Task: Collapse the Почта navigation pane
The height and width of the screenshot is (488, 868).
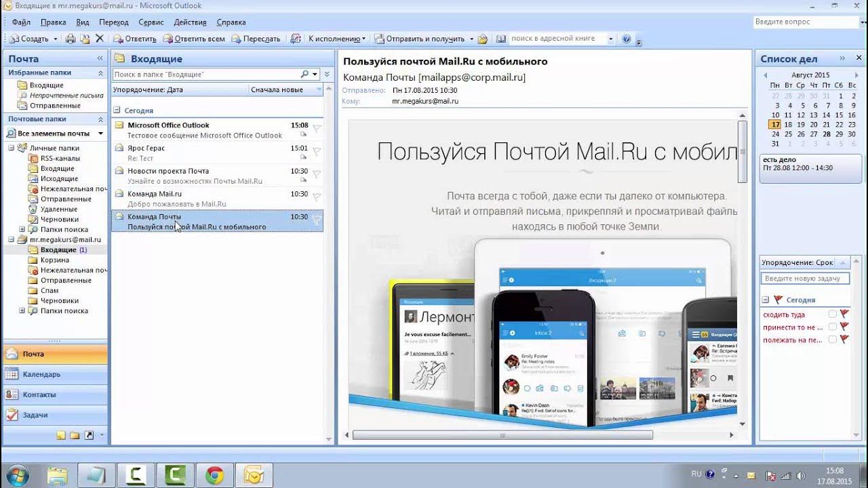Action: [100, 59]
